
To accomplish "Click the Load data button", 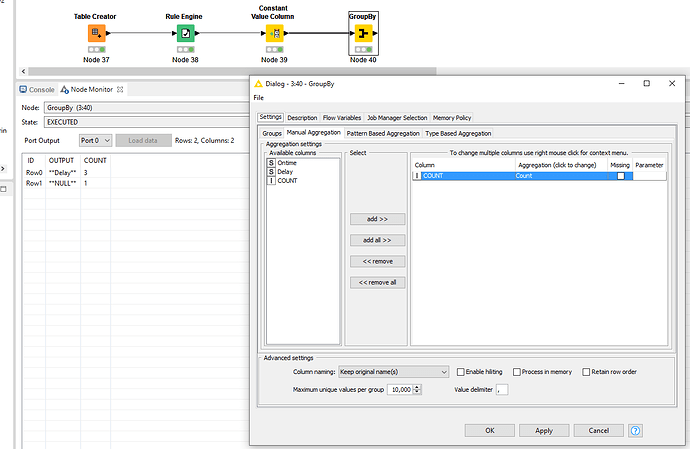I will tap(143, 140).
